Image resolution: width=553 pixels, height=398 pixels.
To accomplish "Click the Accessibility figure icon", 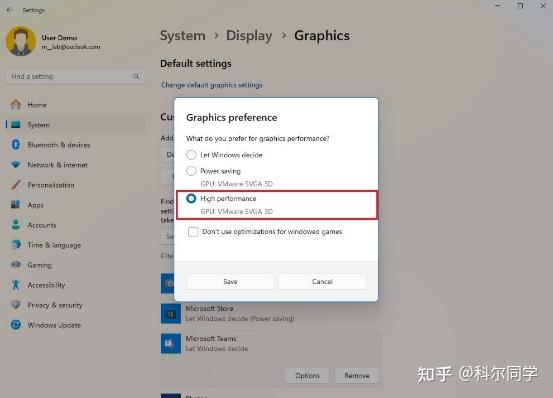I will [16, 284].
